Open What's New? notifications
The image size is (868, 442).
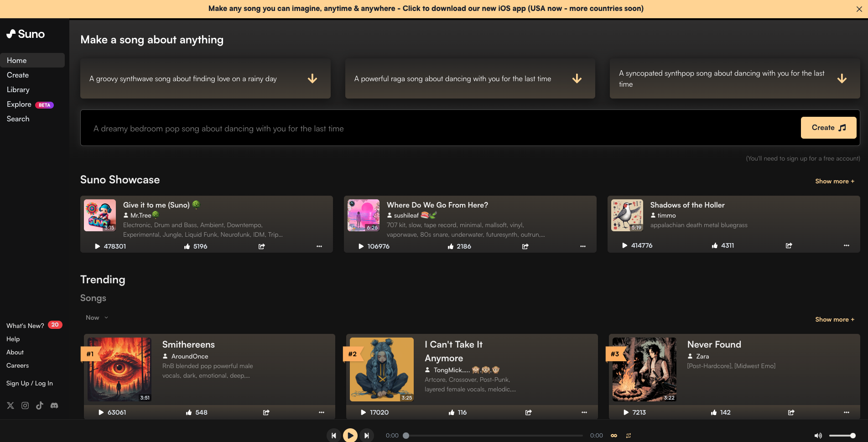(x=34, y=325)
